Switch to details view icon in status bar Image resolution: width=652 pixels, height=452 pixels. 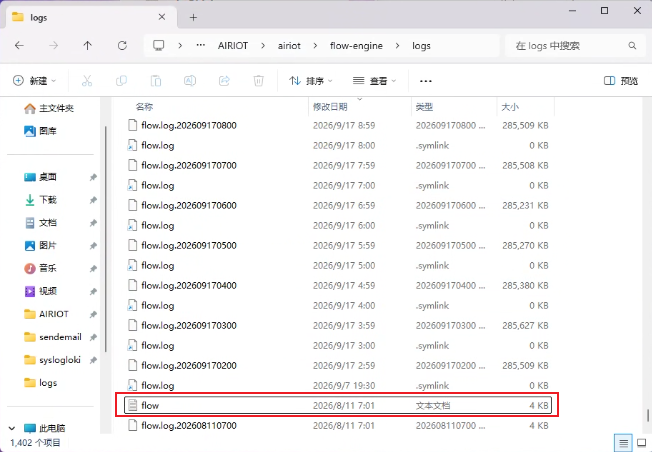623,443
